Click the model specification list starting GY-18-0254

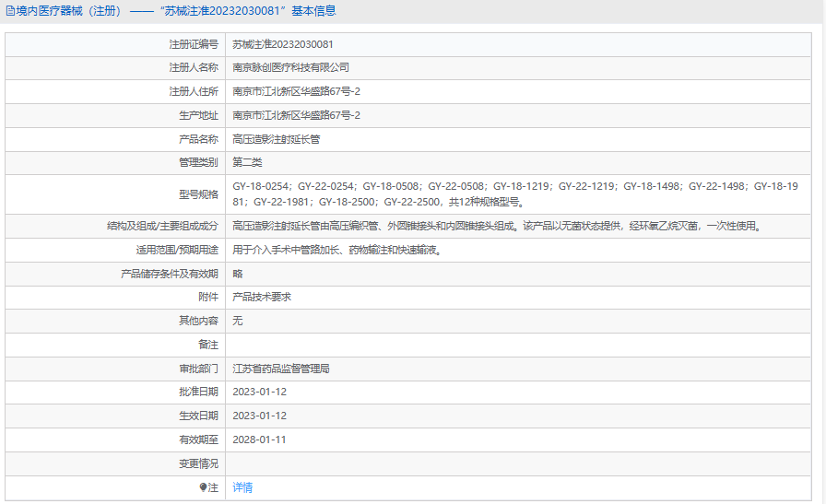[x=515, y=194]
